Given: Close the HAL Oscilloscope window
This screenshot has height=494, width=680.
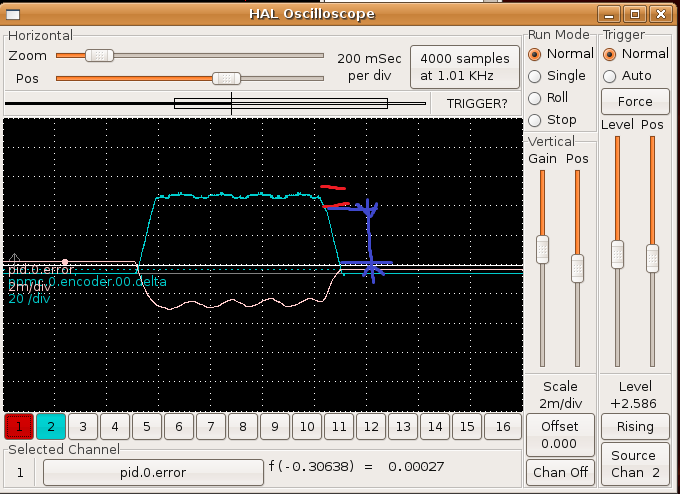Looking at the screenshot, I should [661, 14].
